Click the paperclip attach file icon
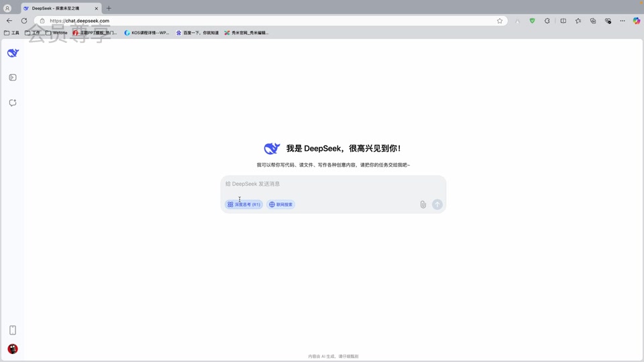The width and height of the screenshot is (644, 362). [423, 204]
